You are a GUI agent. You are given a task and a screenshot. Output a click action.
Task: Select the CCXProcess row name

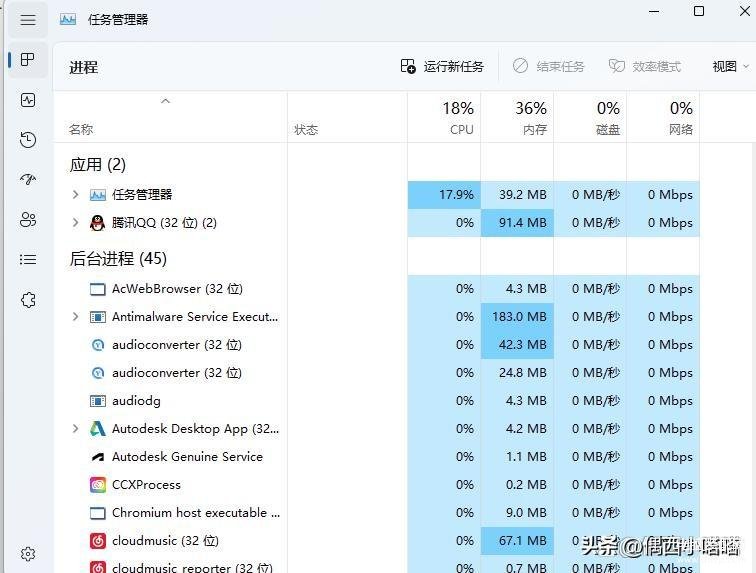click(x=146, y=485)
